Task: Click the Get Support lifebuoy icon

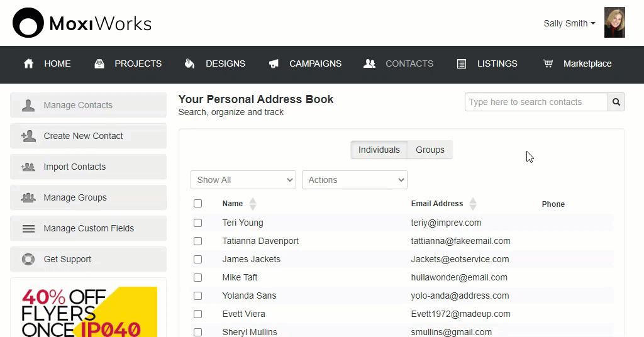Action: pyautogui.click(x=28, y=259)
